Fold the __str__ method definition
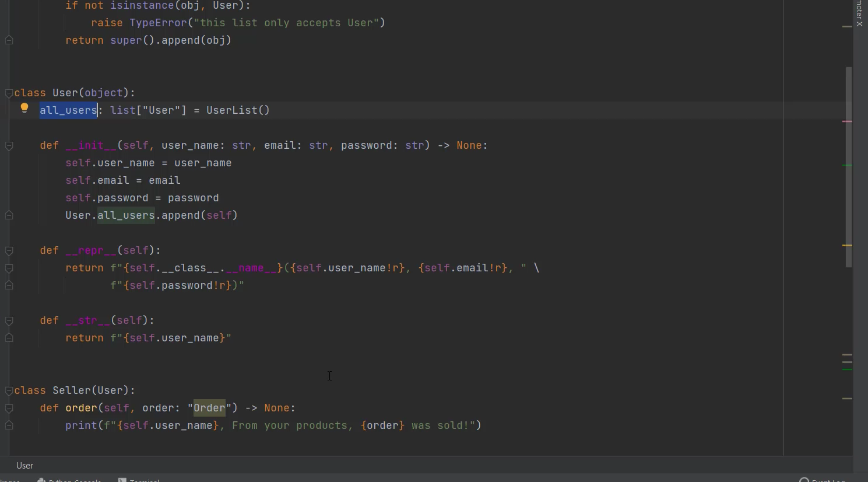 coord(9,321)
